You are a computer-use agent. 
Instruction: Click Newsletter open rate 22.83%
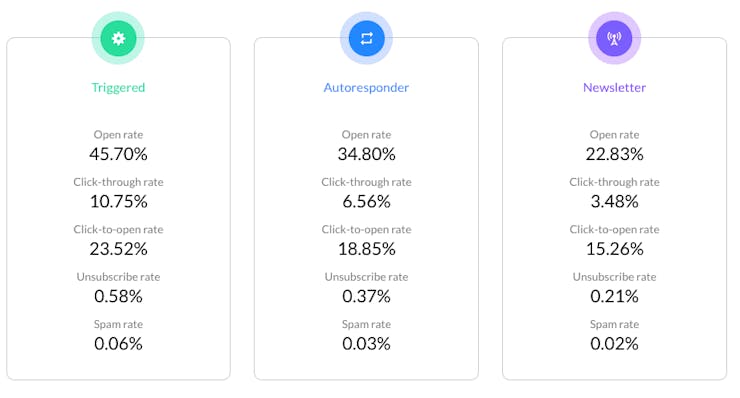click(614, 154)
